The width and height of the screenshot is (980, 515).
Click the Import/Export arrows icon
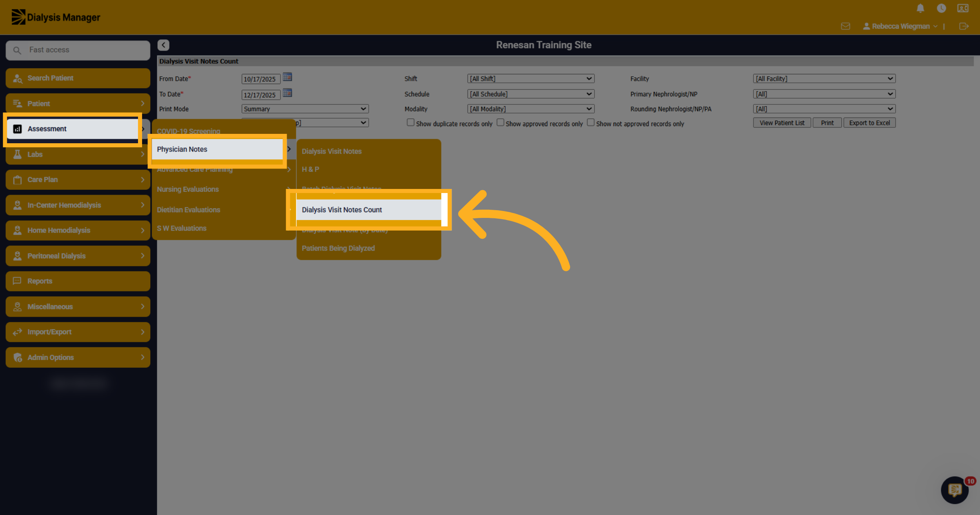(x=17, y=332)
